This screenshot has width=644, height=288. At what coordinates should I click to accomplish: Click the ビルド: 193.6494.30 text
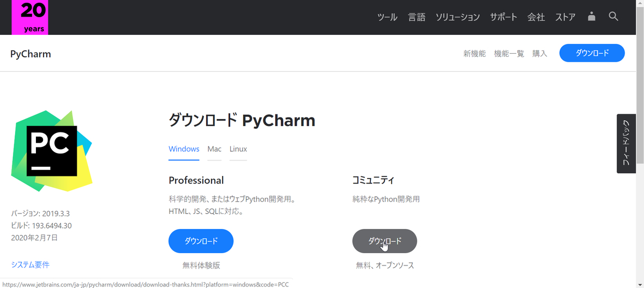point(41,226)
